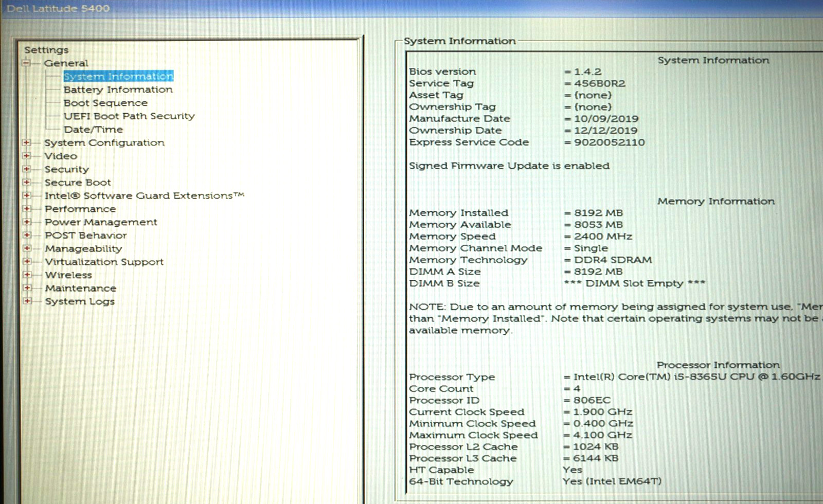Expand the Virtualization Support node

pyautogui.click(x=27, y=261)
